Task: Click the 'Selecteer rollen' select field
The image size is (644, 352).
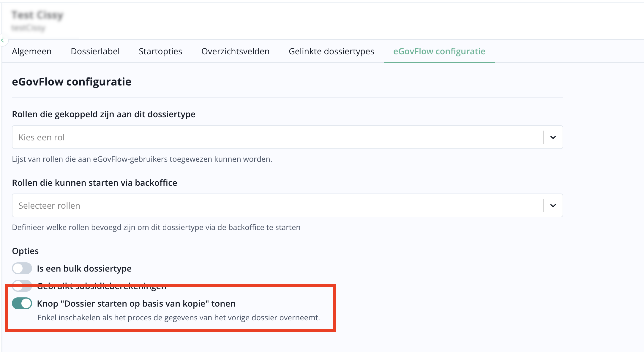Action: pyautogui.click(x=287, y=205)
